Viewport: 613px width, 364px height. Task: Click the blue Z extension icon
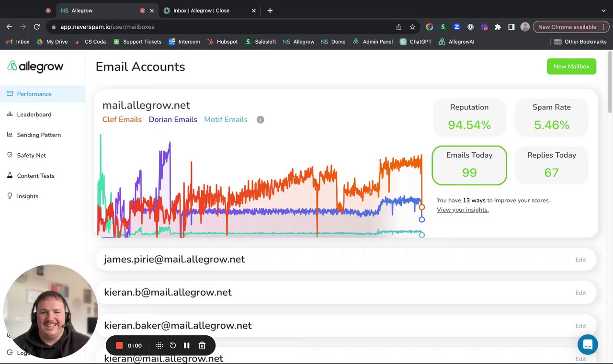click(457, 27)
